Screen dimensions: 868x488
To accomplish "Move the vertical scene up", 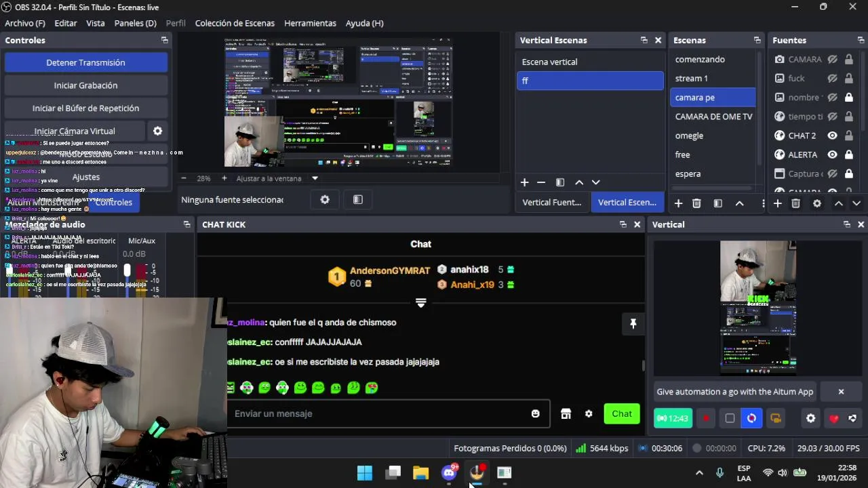I will coord(579,182).
